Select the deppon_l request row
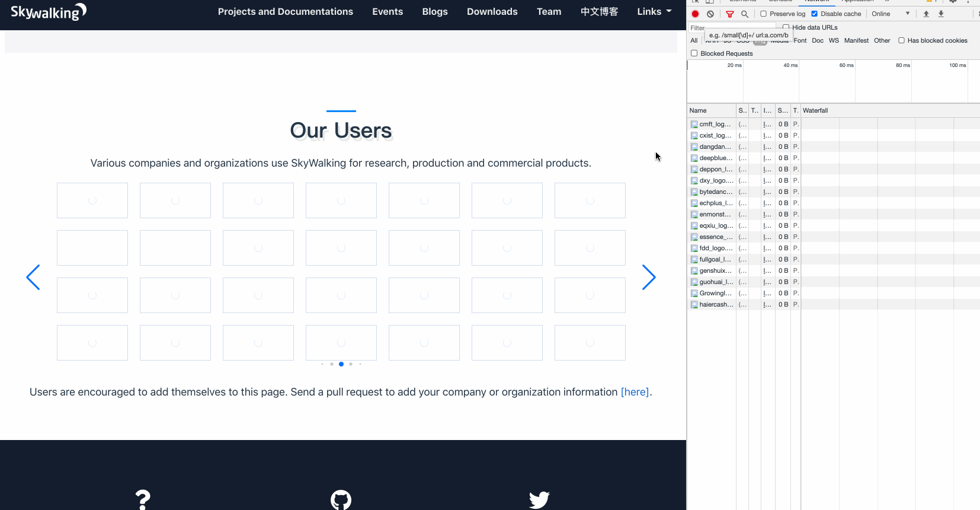The width and height of the screenshot is (980, 510). 834,169
